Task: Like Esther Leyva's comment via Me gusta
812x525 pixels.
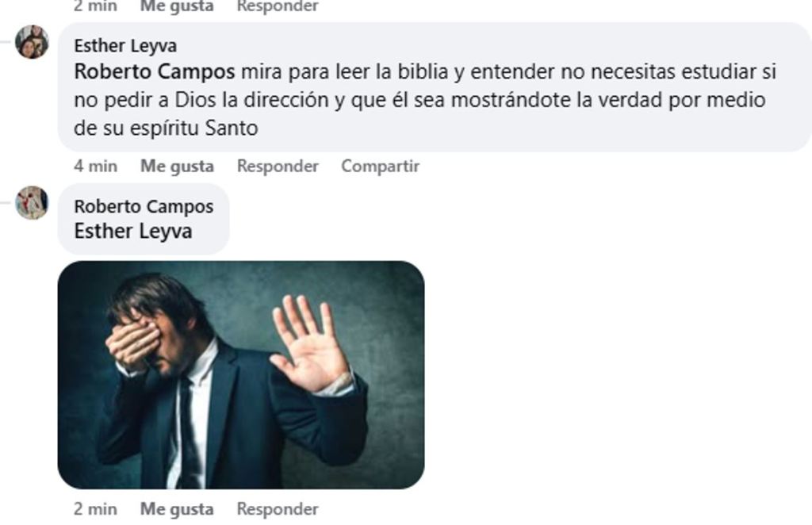Action: click(177, 167)
